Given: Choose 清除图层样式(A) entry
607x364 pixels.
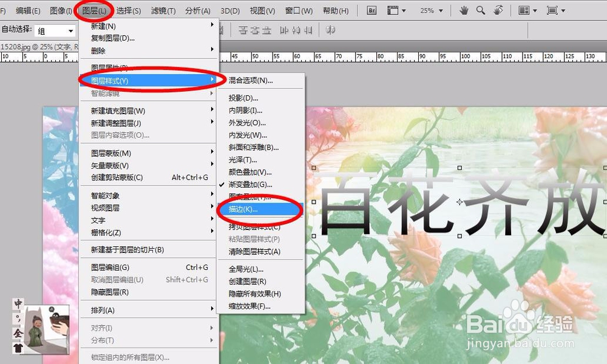Looking at the screenshot, I should click(x=254, y=251).
